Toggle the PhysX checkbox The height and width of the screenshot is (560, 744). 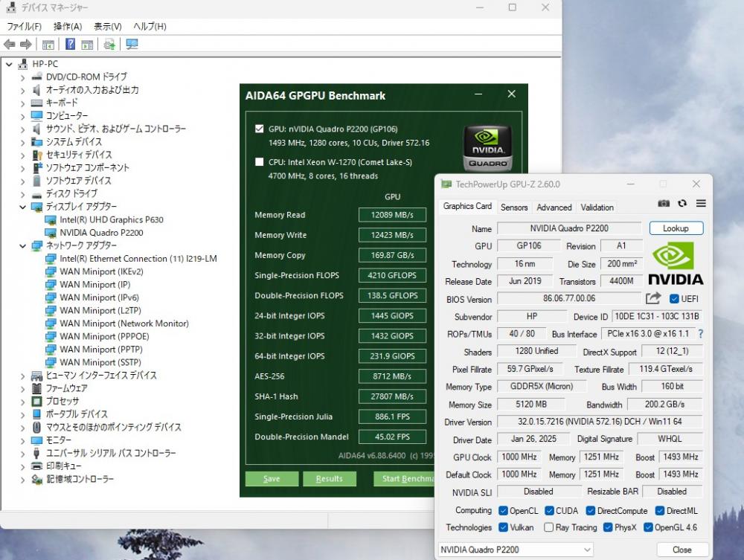tap(607, 527)
